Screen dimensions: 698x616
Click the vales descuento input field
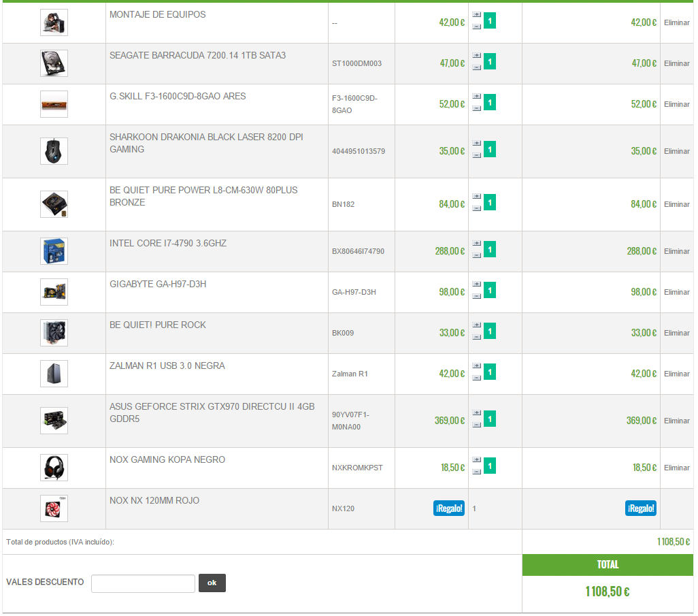(x=143, y=583)
